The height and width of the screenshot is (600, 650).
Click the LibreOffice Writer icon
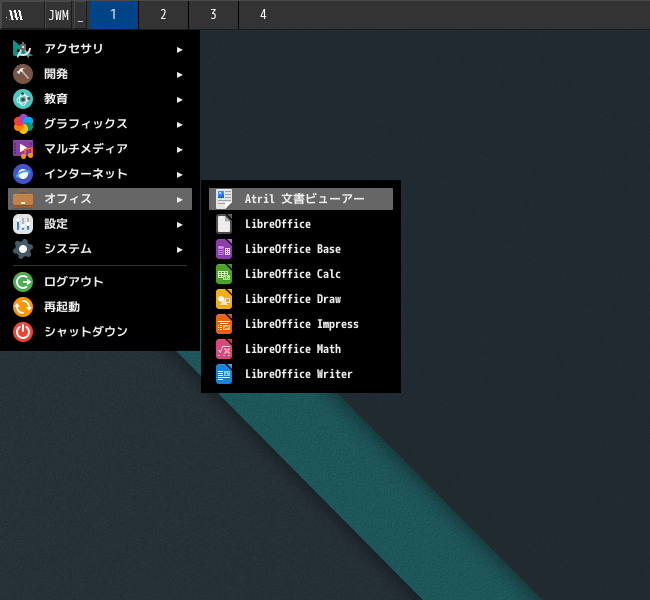pyautogui.click(x=224, y=374)
